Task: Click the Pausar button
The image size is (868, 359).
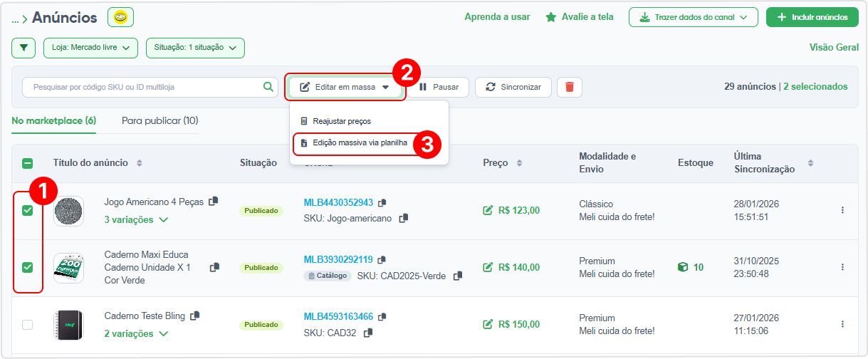Action: point(439,87)
